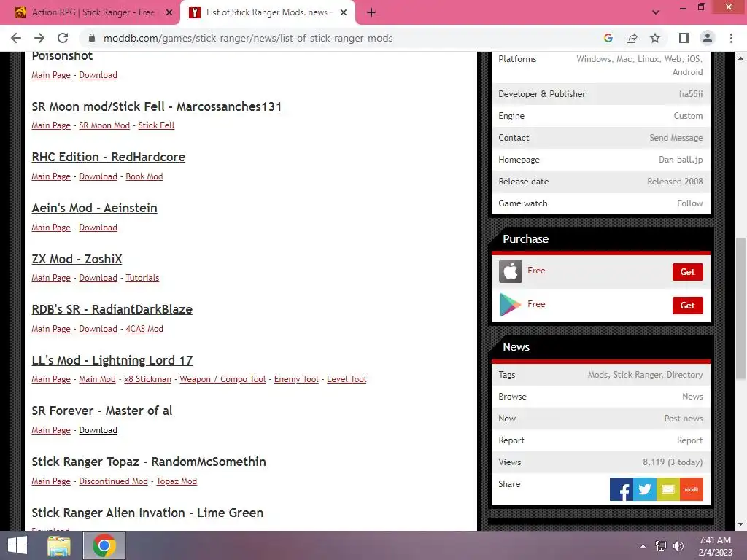Screen dimensions: 747x560
Task: Browse News link in sidebar
Action: coord(692,396)
